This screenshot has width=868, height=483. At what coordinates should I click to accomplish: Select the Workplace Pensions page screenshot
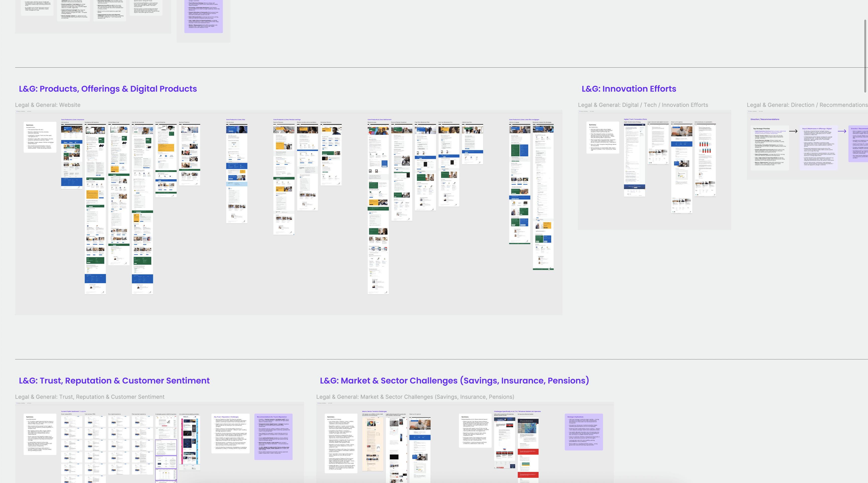[331, 155]
